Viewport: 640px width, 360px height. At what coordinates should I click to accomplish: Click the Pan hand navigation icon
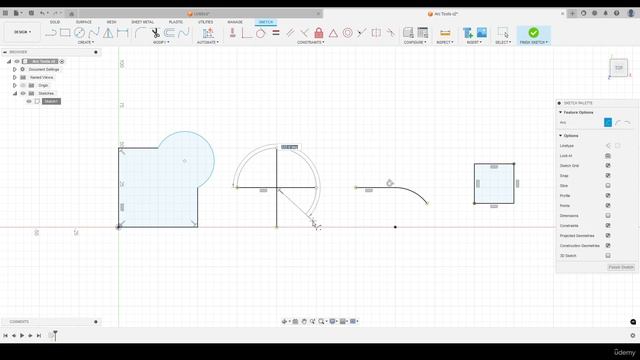click(x=304, y=321)
